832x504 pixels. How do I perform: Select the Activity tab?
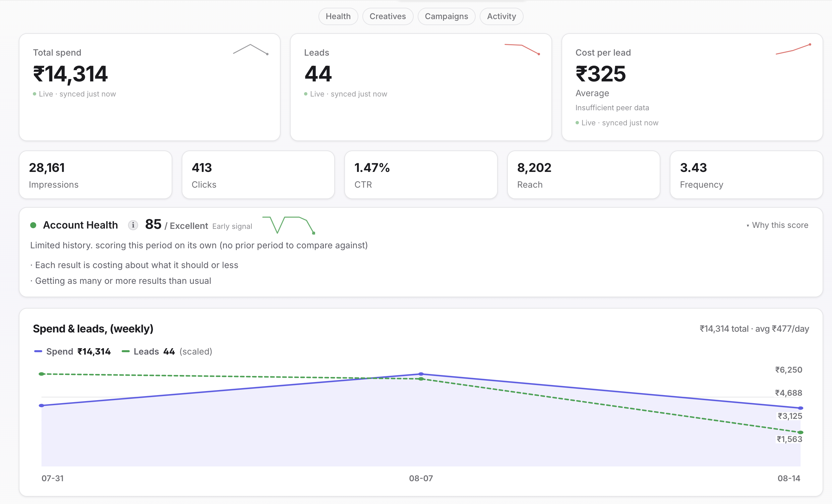tap(501, 16)
